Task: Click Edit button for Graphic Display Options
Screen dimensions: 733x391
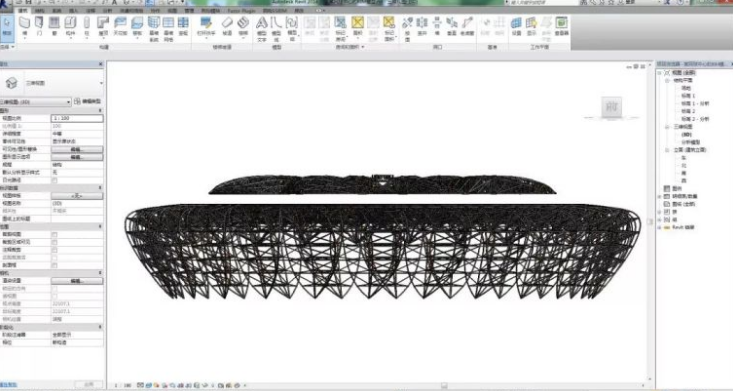Action: point(77,157)
